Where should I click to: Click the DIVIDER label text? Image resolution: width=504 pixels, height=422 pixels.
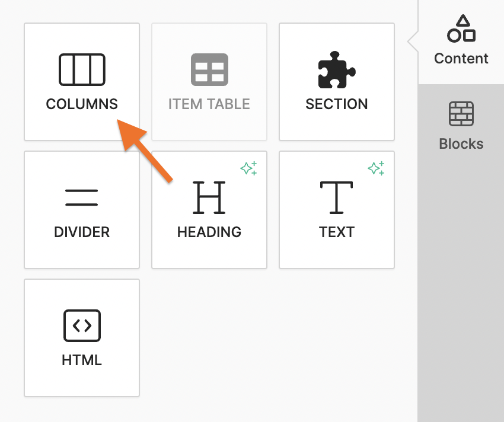coord(82,232)
